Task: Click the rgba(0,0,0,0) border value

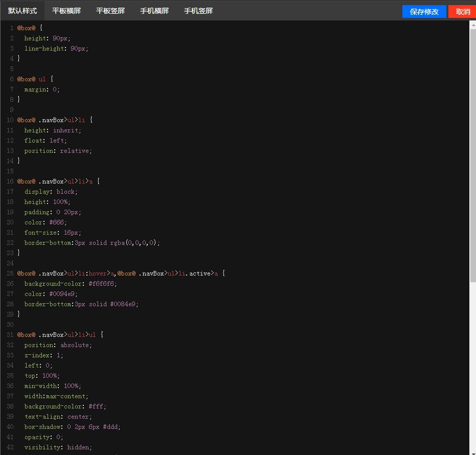Action: point(134,243)
